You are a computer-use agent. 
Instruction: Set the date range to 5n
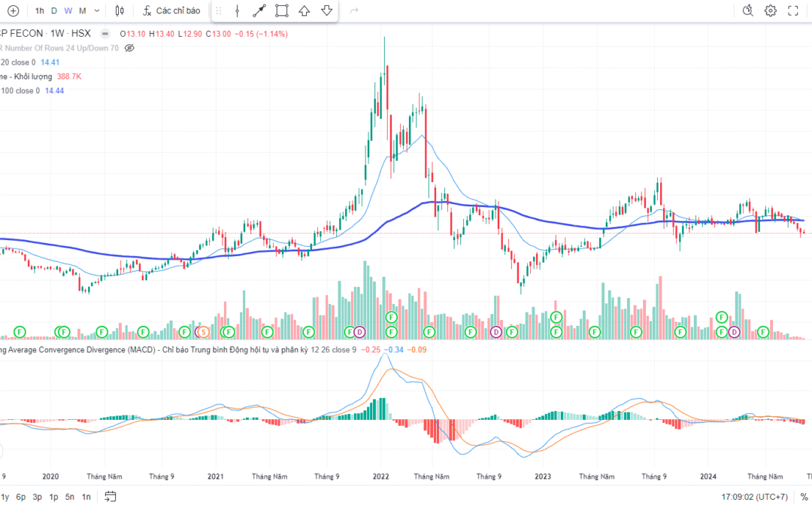pyautogui.click(x=70, y=497)
